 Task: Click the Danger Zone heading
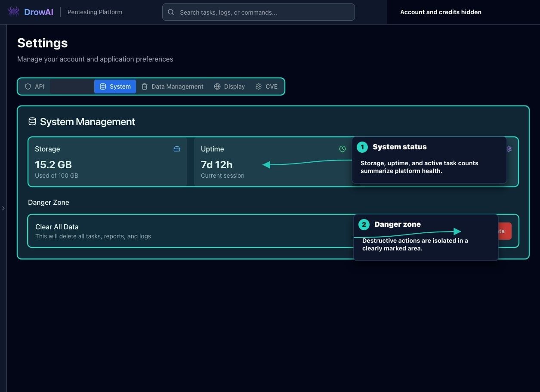pyautogui.click(x=49, y=202)
